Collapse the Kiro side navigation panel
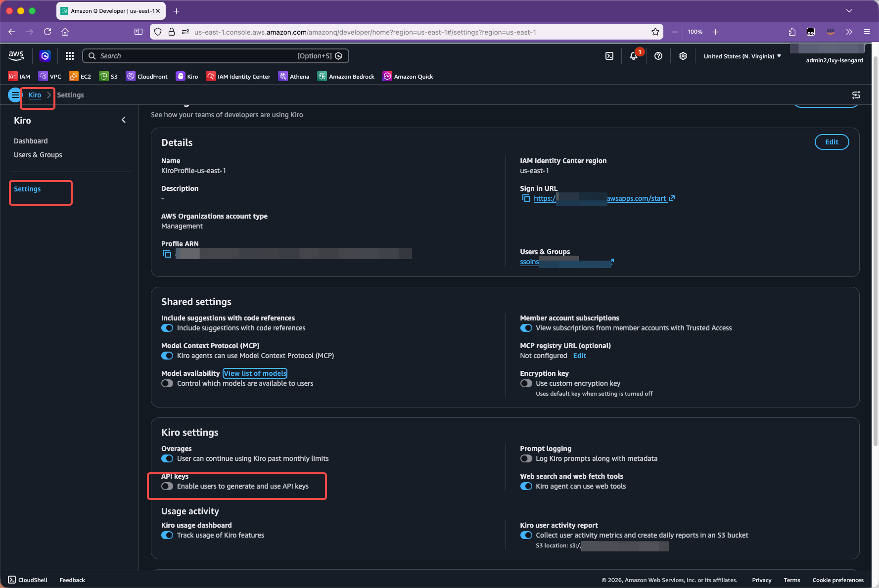 click(x=124, y=120)
